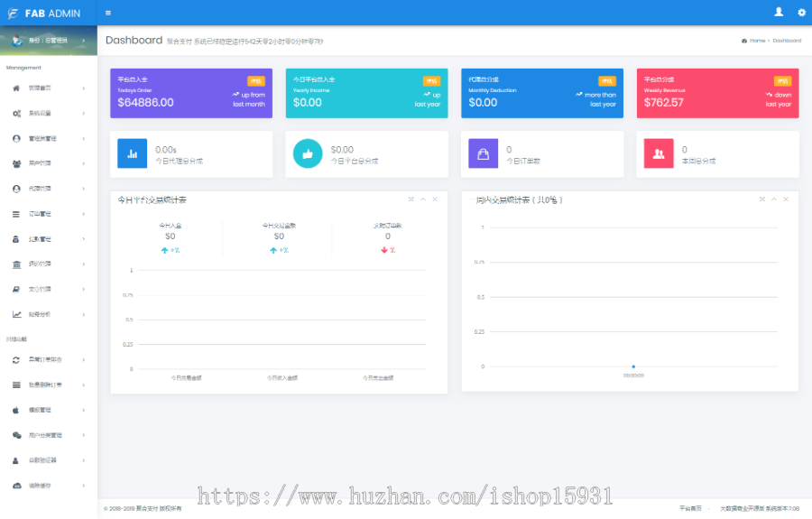Image resolution: width=812 pixels, height=519 pixels.
Task: Open the 系统设置 sidebar menu label
Action: tap(40, 114)
